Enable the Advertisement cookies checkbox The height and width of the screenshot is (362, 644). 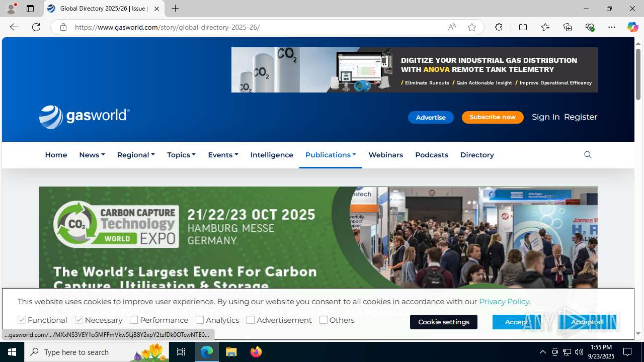coord(251,320)
